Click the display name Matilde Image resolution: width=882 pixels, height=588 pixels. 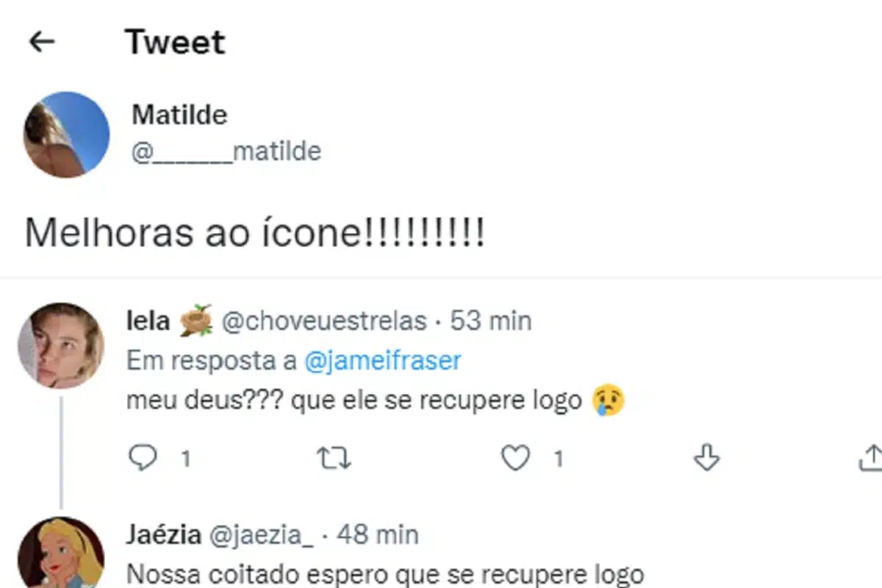click(x=179, y=115)
